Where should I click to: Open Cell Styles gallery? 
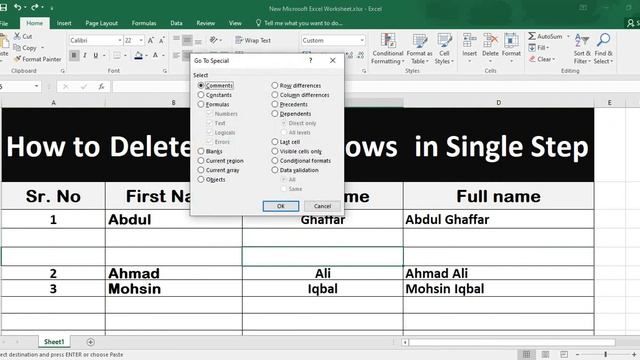(x=444, y=49)
